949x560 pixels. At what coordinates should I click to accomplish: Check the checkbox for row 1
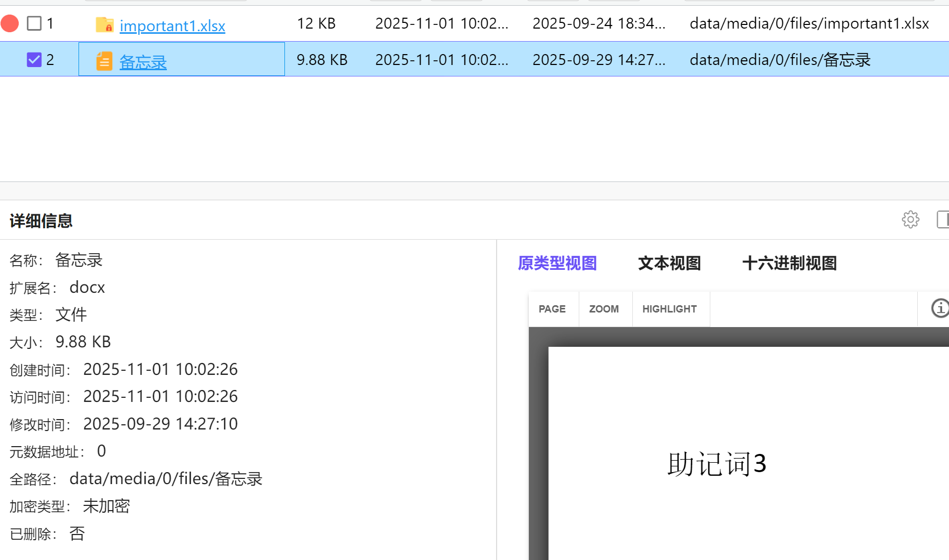(34, 23)
